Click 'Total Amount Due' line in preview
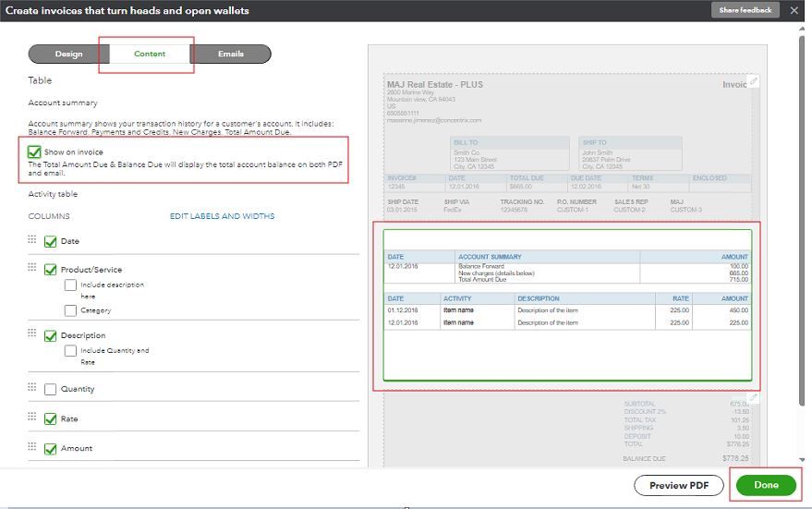Screen dimensions: 812x509 (x=482, y=280)
